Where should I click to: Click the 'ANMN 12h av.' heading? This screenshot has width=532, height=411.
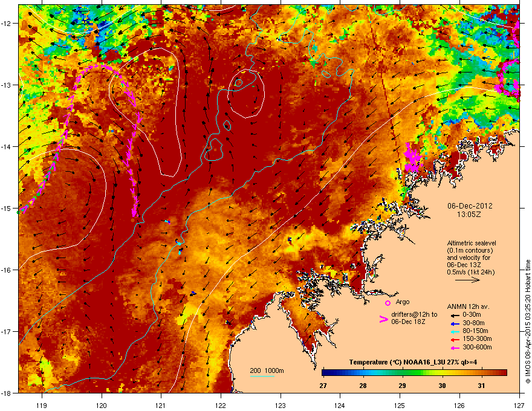(468, 306)
